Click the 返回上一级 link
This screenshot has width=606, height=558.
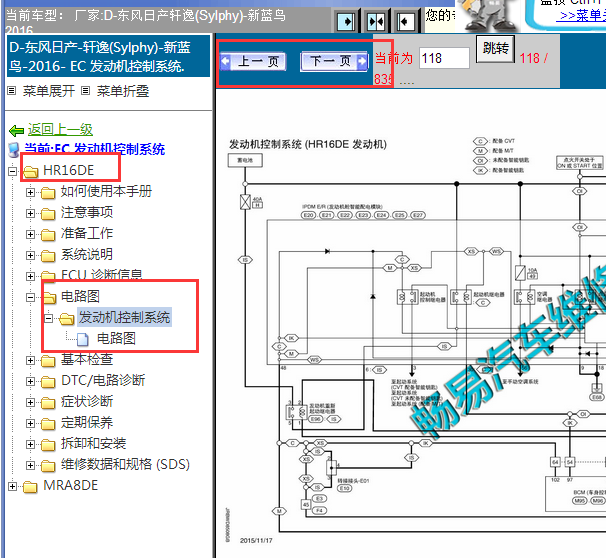click(60, 129)
